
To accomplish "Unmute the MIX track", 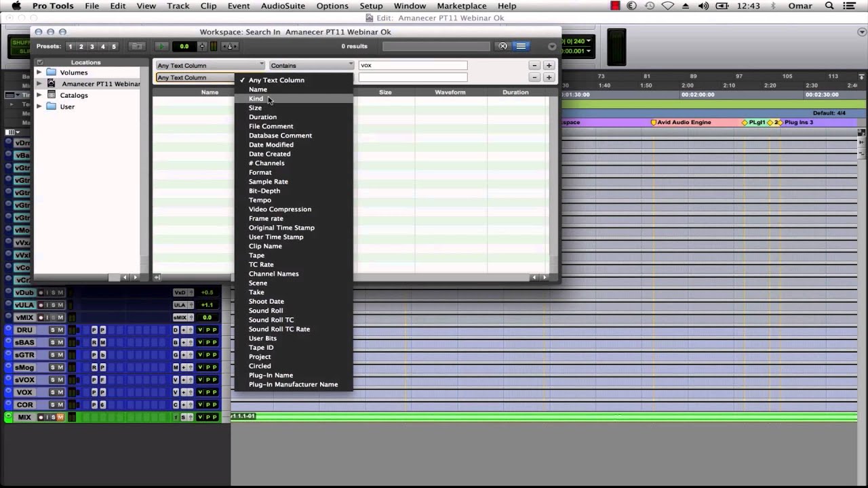I will (x=60, y=418).
